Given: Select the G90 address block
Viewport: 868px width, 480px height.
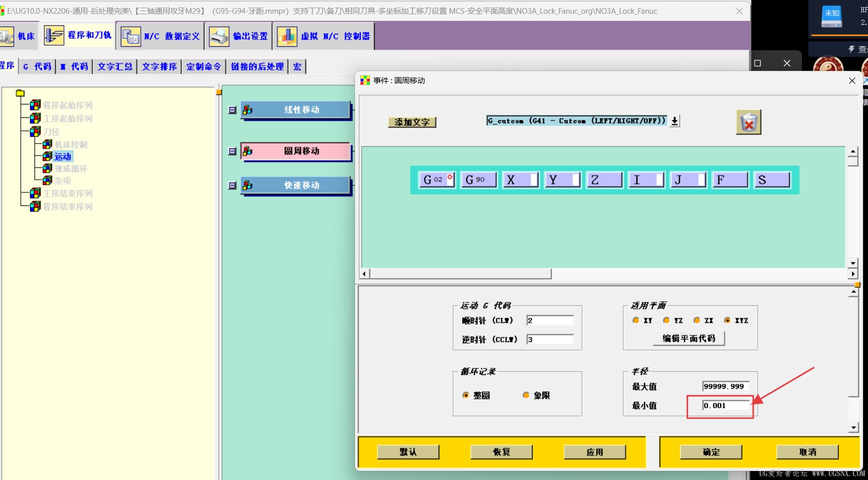Looking at the screenshot, I should (x=478, y=179).
